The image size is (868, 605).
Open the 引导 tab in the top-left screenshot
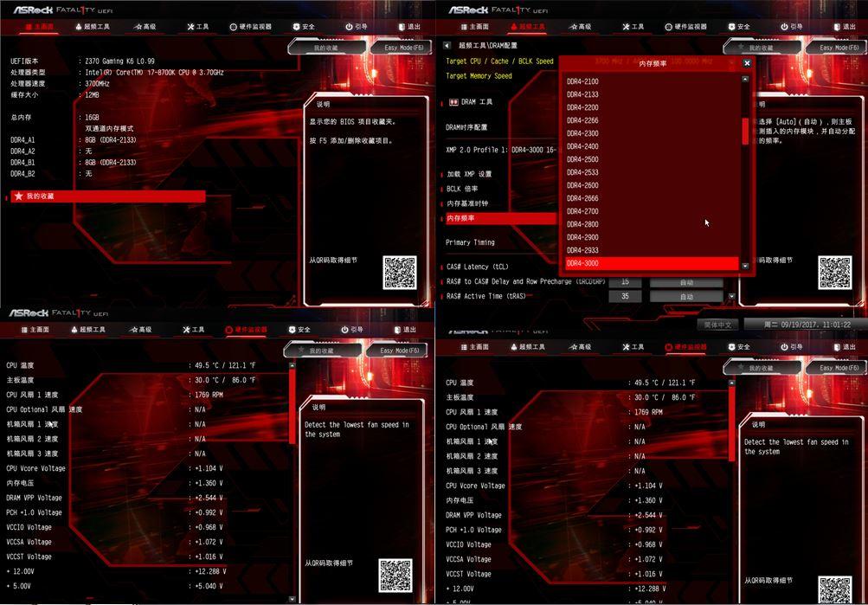356,27
